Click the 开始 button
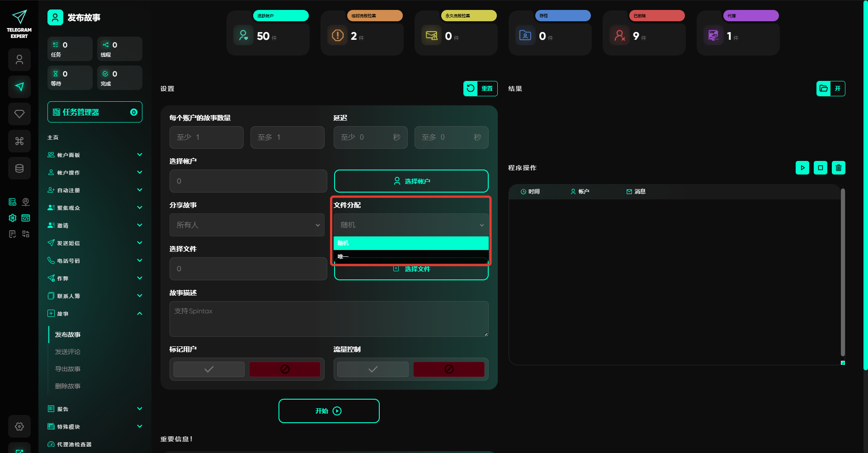 pyautogui.click(x=329, y=411)
